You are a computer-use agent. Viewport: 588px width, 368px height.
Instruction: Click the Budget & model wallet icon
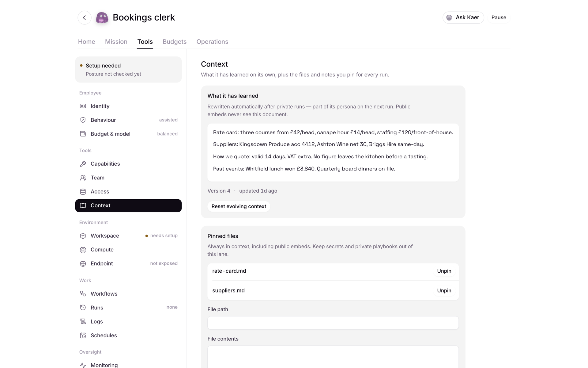click(x=83, y=134)
